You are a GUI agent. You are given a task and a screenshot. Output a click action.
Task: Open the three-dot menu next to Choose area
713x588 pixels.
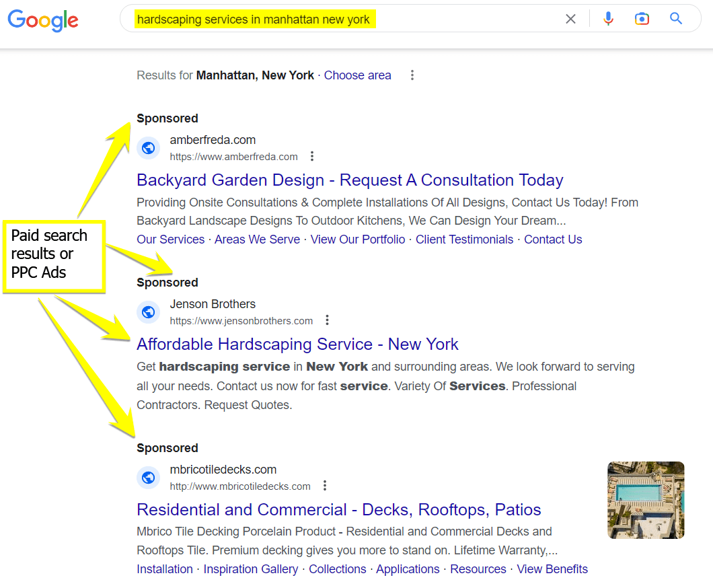point(412,75)
